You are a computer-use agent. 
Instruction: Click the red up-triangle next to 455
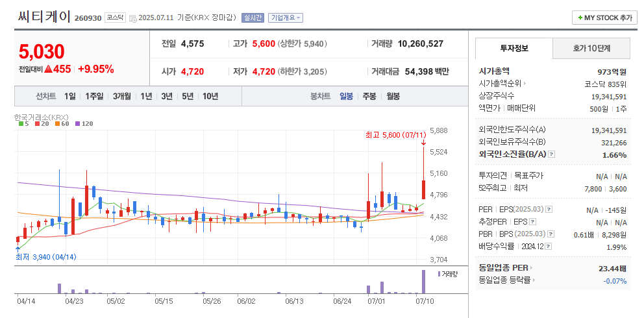48,69
